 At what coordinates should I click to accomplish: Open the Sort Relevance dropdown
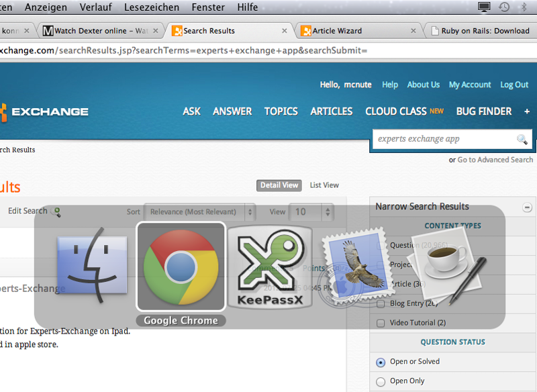tap(199, 212)
